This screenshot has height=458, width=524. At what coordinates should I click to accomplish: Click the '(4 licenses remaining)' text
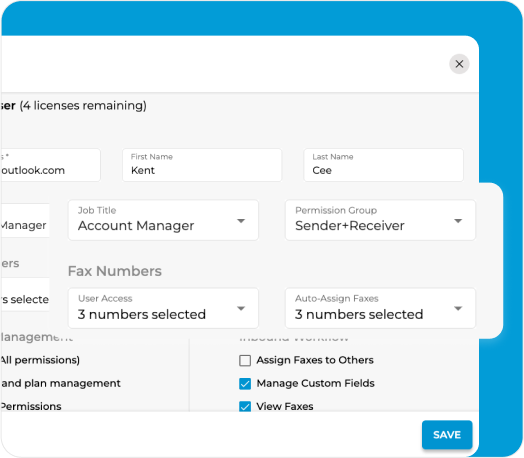(83, 106)
